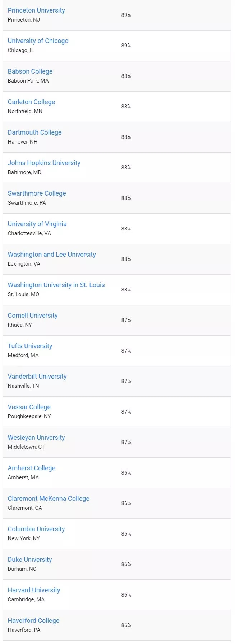Image resolution: width=235 pixels, height=644 pixels.
Task: Visit the Vanderbilt University link
Action: pyautogui.click(x=37, y=377)
